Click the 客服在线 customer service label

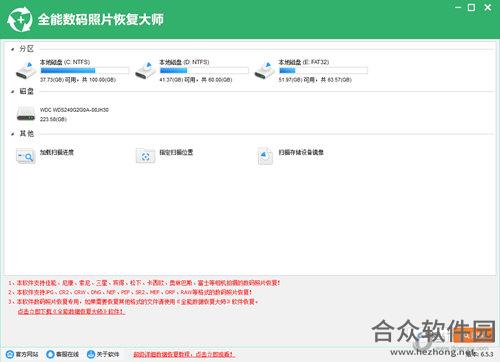[x=68, y=354]
